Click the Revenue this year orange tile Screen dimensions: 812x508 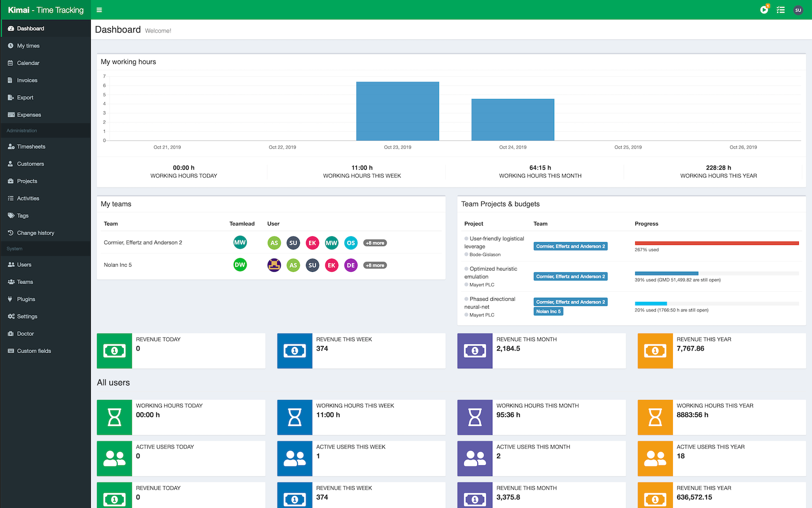(x=655, y=351)
